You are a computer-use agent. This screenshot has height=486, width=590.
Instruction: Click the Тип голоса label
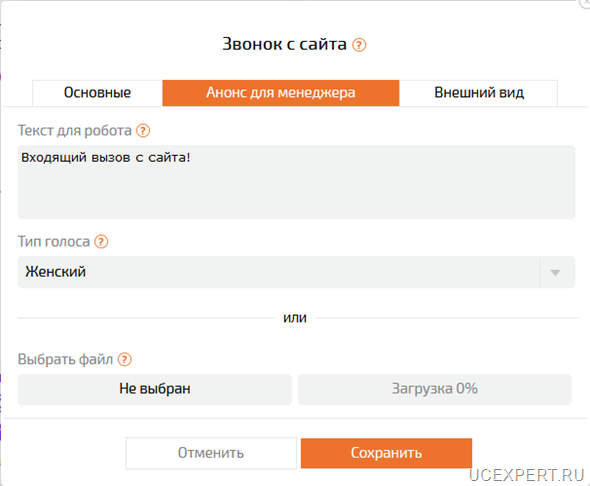click(x=54, y=241)
